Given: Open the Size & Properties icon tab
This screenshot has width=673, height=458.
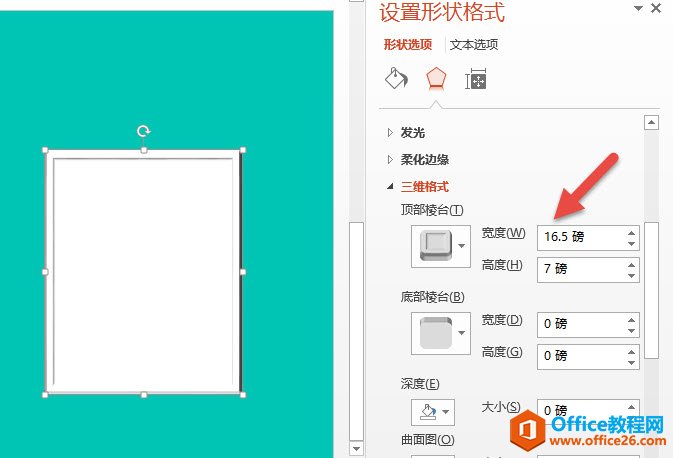Looking at the screenshot, I should click(476, 79).
